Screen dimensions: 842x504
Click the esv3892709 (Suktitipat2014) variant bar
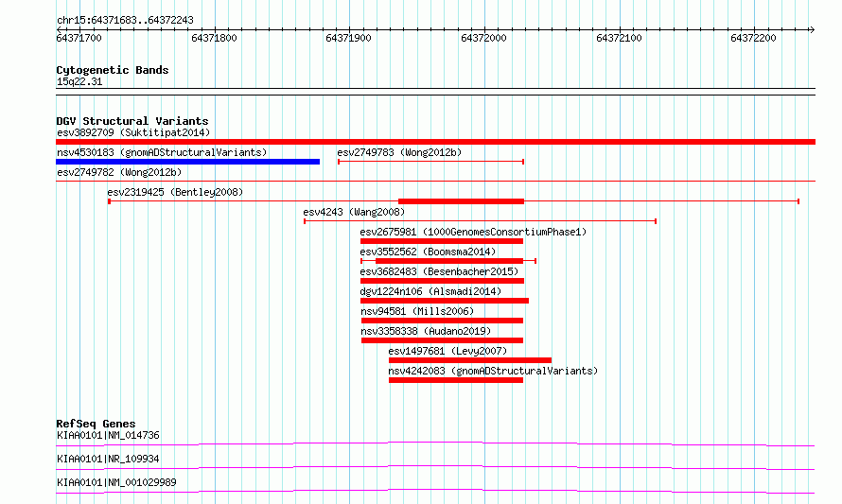coord(435,142)
